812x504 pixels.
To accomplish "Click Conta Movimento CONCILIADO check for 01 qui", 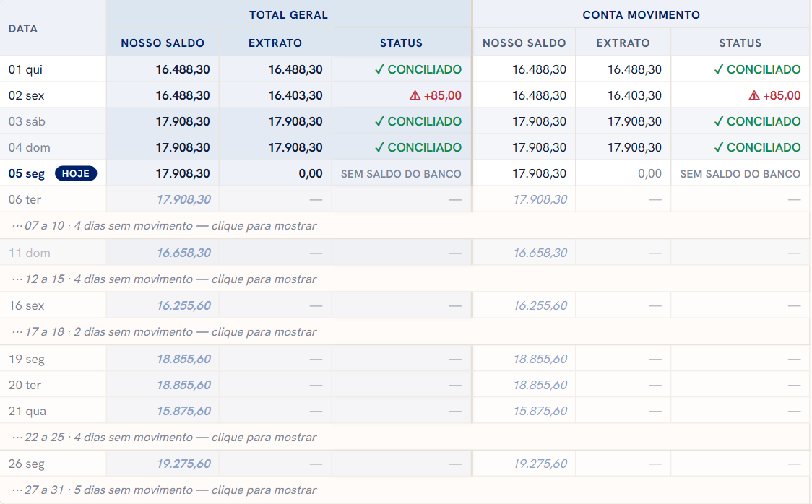I will coord(757,69).
